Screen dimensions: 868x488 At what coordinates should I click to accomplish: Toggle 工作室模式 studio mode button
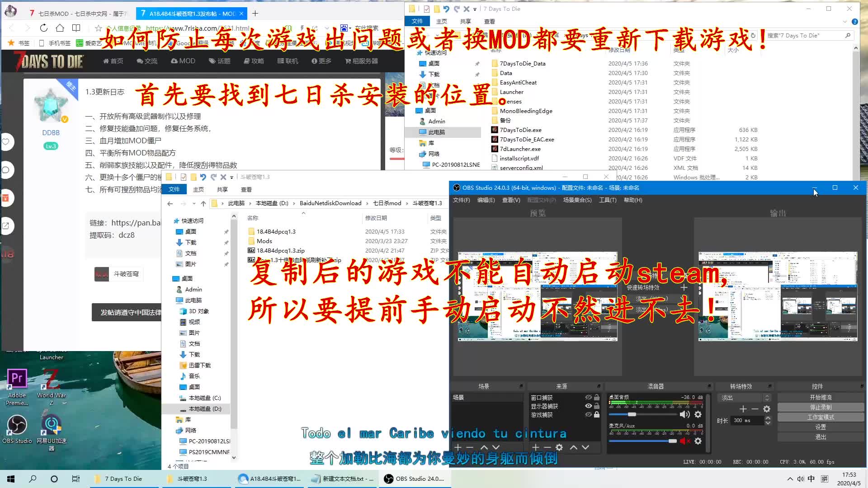[x=821, y=417]
